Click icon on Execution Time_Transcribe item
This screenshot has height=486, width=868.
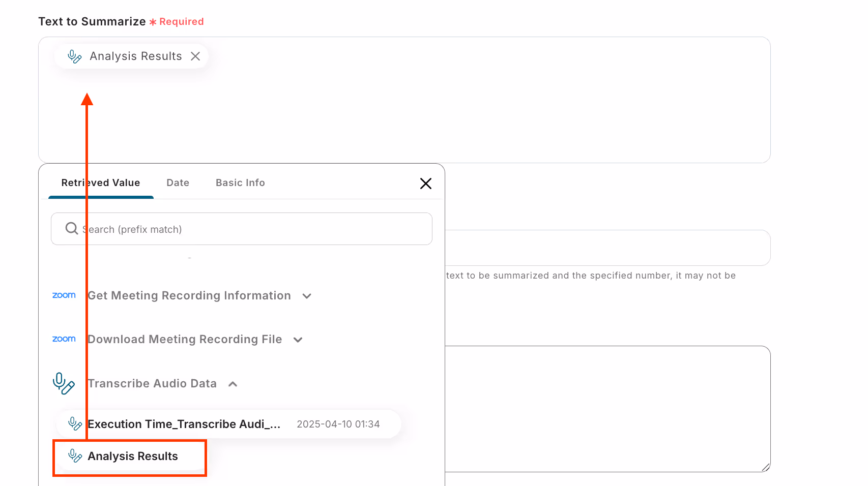click(x=75, y=424)
